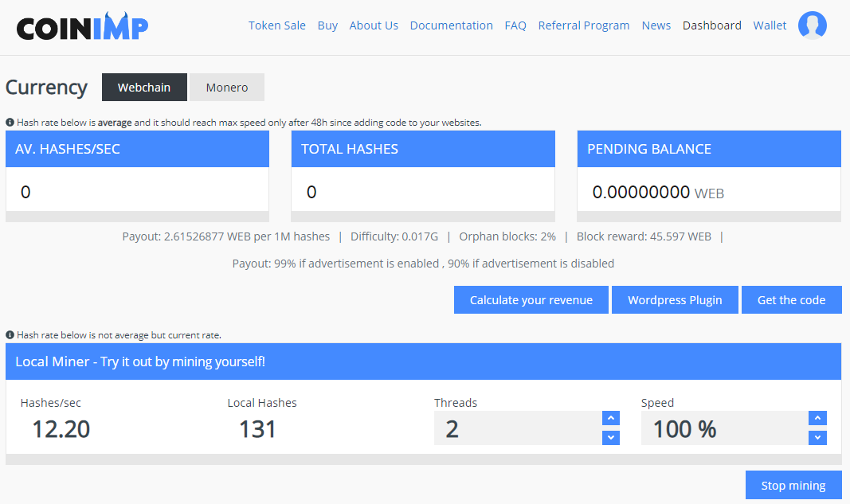Click the Threads value field

coord(519,428)
